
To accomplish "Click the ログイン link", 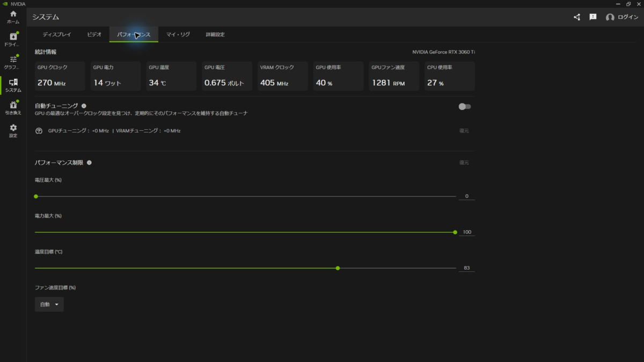I will (628, 17).
